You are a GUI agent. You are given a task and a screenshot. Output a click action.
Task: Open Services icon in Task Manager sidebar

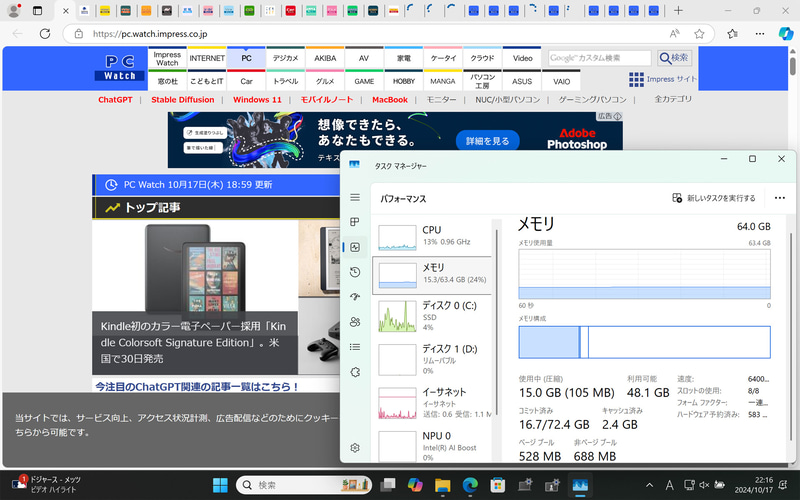tap(355, 372)
